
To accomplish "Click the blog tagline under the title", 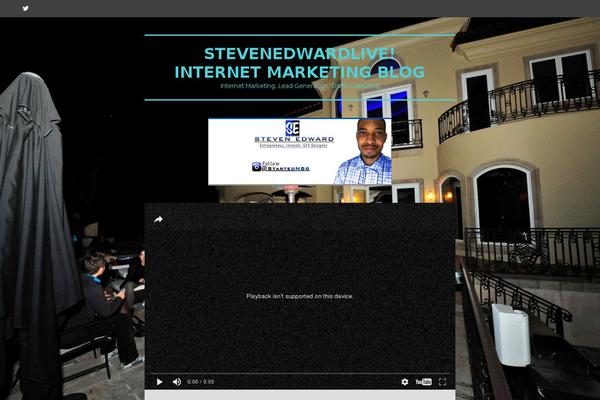I will pos(299,86).
